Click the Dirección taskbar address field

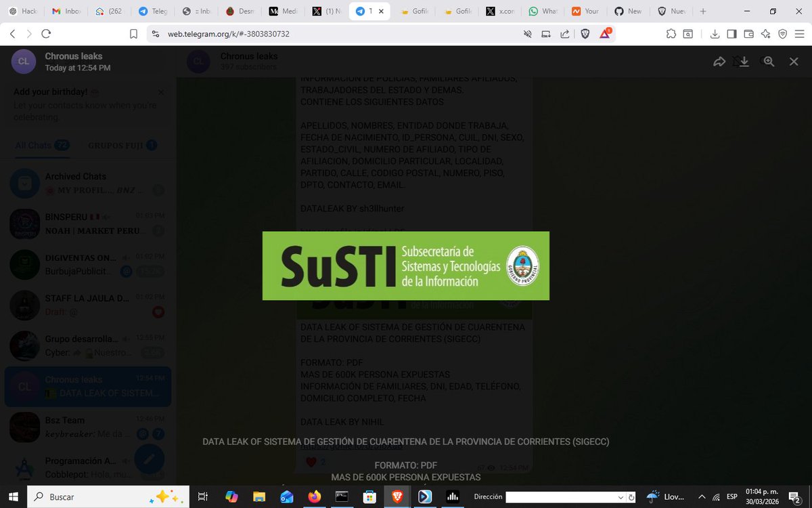point(562,496)
